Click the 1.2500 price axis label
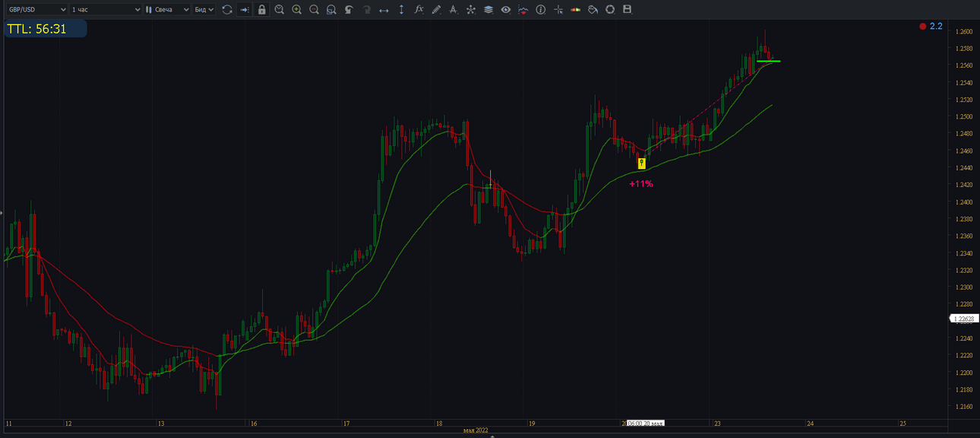 tap(965, 117)
